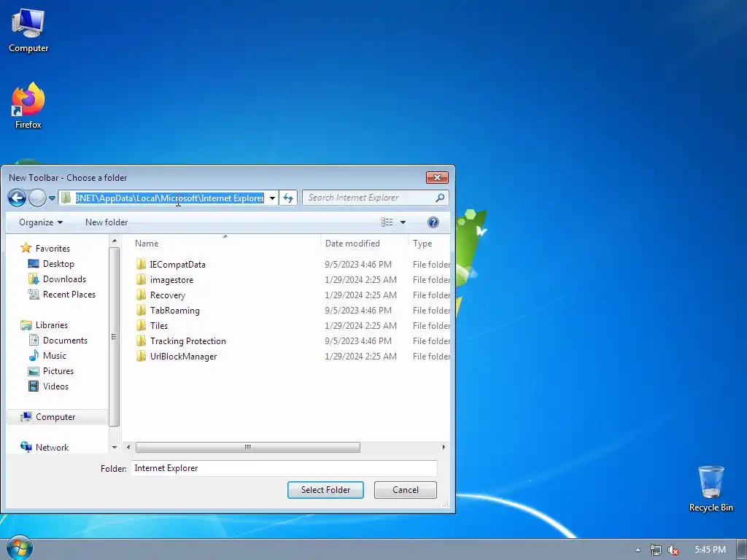Click the greyed Forward arrow button

click(x=37, y=198)
